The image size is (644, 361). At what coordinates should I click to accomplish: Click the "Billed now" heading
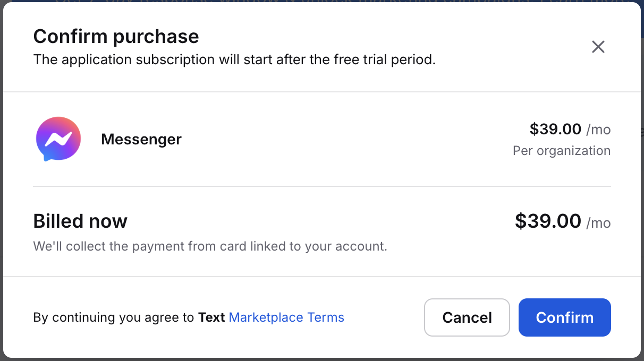tap(80, 221)
